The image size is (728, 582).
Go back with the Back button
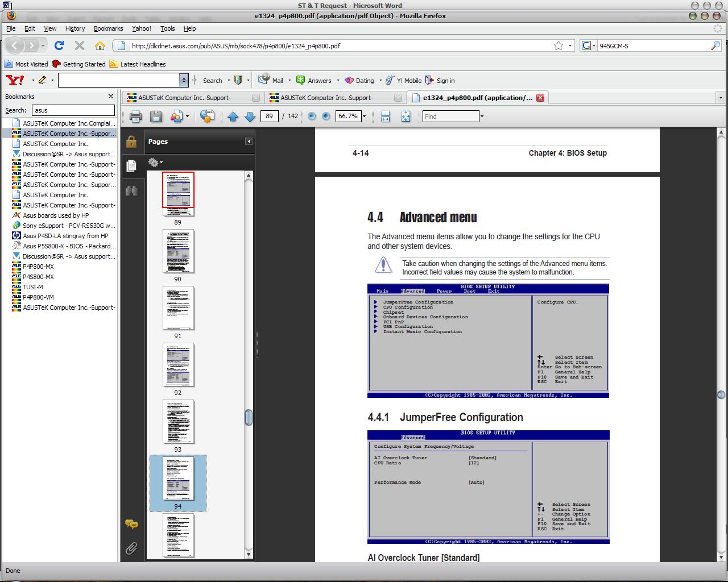[x=15, y=45]
